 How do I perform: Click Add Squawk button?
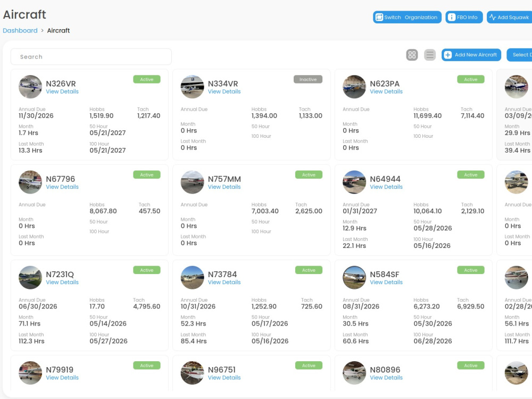[x=510, y=18]
